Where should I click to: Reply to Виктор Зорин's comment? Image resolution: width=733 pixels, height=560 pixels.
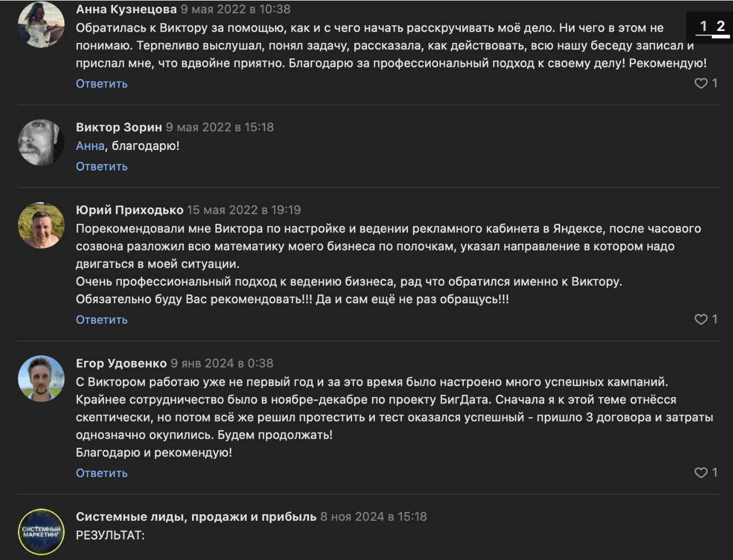point(102,167)
